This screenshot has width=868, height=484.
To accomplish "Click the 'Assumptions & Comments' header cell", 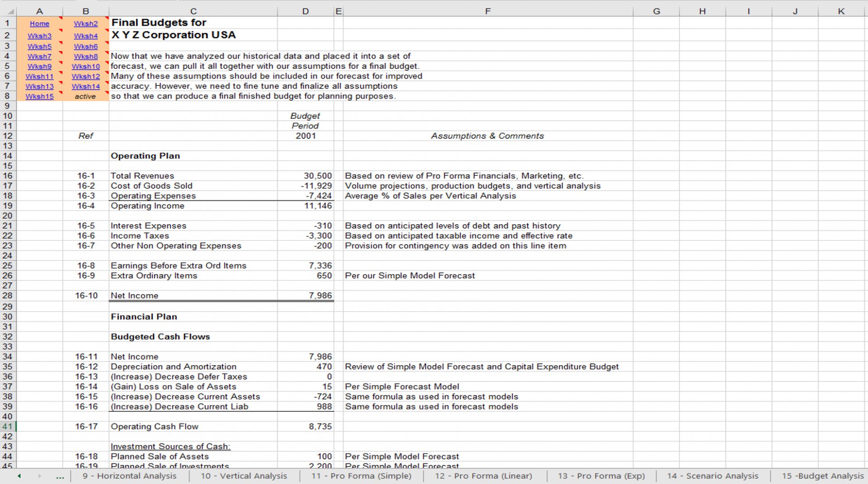I will coord(488,136).
